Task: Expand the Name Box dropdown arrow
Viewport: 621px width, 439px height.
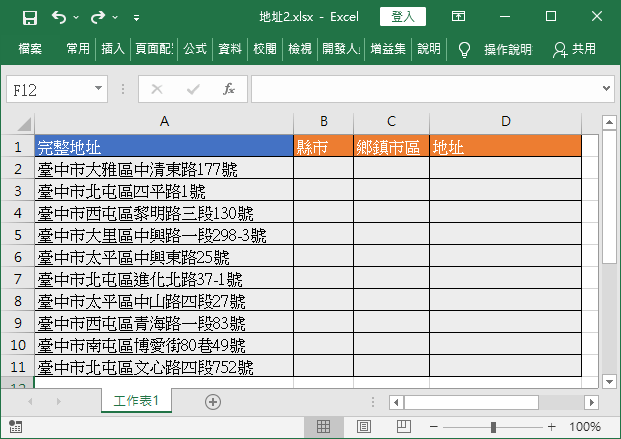Action: 98,88
